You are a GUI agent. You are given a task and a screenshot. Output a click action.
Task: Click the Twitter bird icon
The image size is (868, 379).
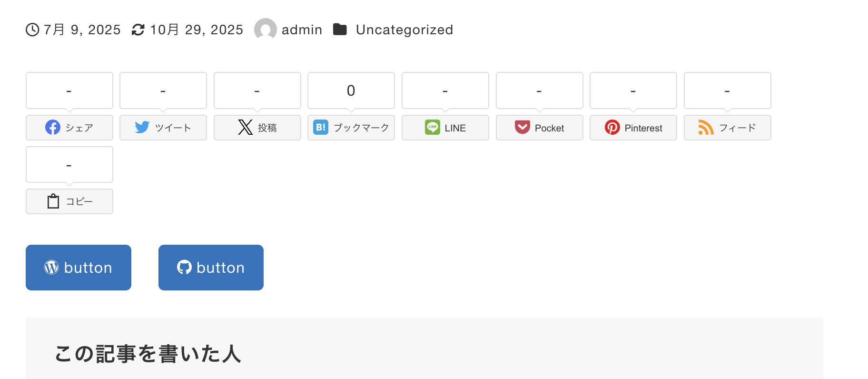coord(142,128)
